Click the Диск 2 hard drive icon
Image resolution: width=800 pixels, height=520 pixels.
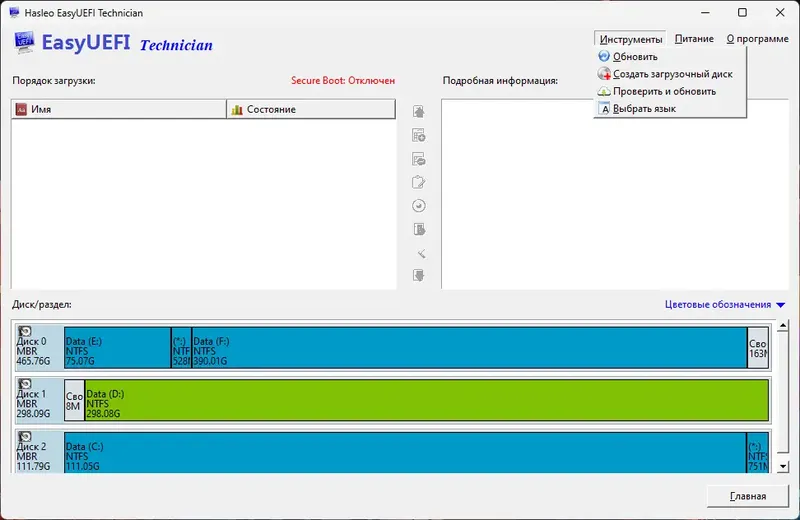[x=24, y=436]
